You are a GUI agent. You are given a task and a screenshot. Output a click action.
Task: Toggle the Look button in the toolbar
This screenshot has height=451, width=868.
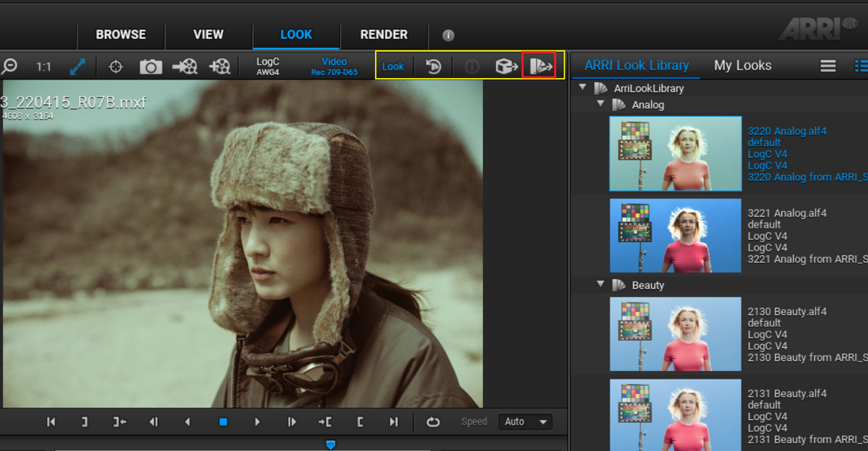393,66
